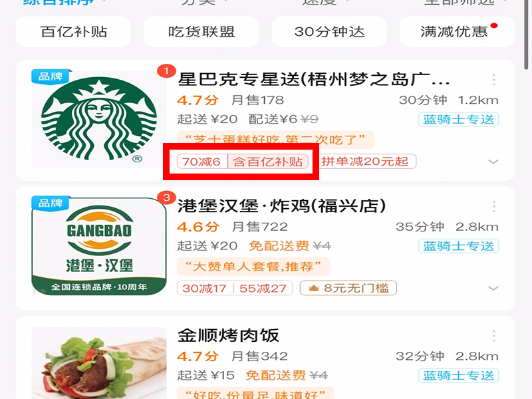Toggle the 30分钟达 filter chip
532x399 pixels.
click(329, 32)
